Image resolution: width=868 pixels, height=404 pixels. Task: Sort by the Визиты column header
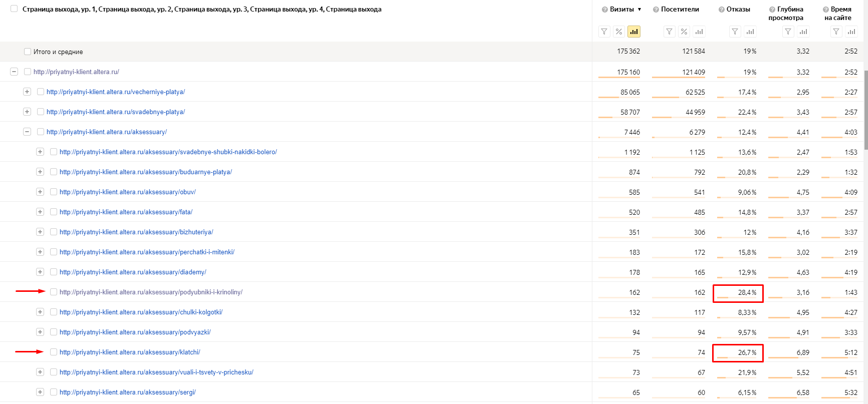[622, 10]
